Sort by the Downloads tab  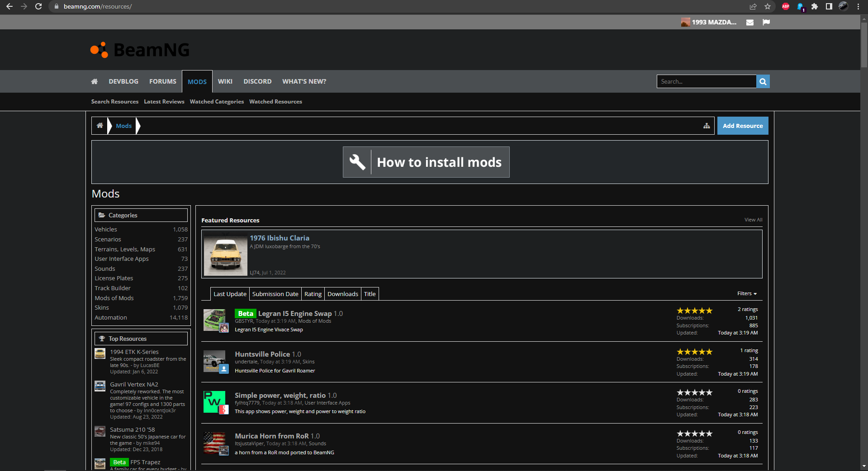(343, 294)
